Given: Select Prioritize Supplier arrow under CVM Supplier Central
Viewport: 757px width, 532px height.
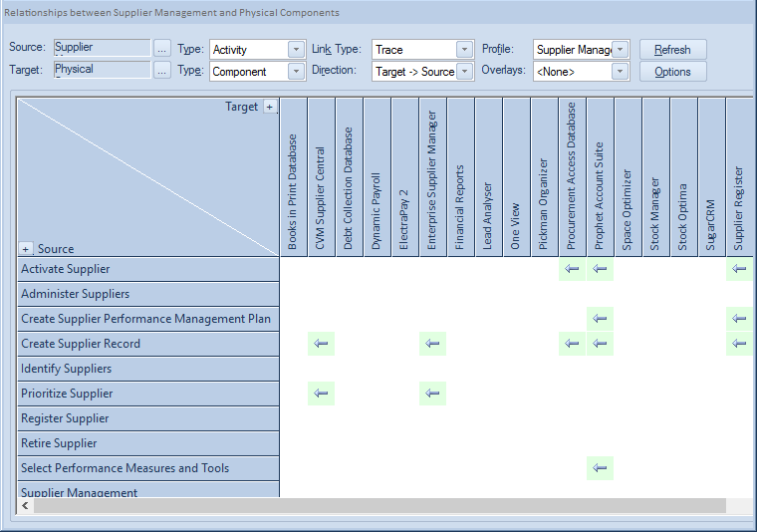Looking at the screenshot, I should point(321,394).
